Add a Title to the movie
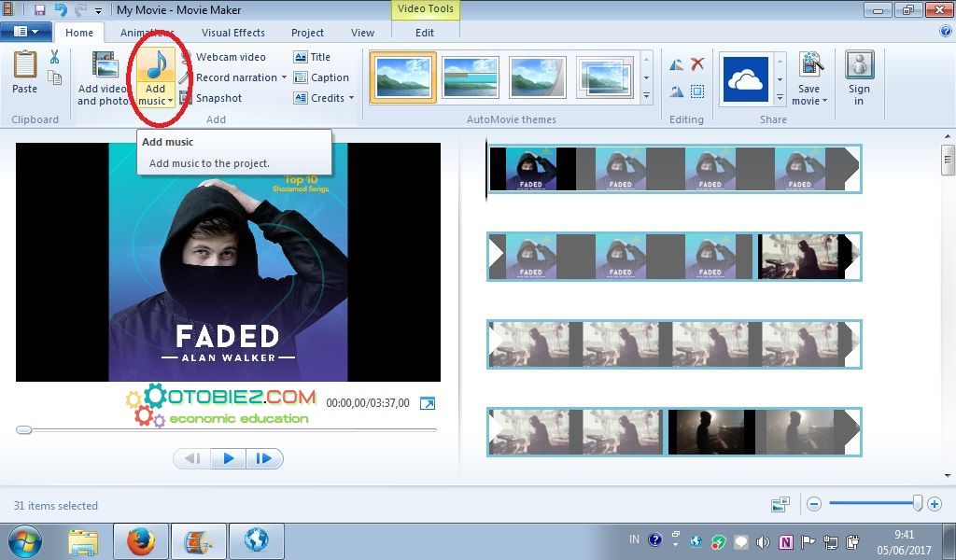Image resolution: width=956 pixels, height=560 pixels. 312,57
